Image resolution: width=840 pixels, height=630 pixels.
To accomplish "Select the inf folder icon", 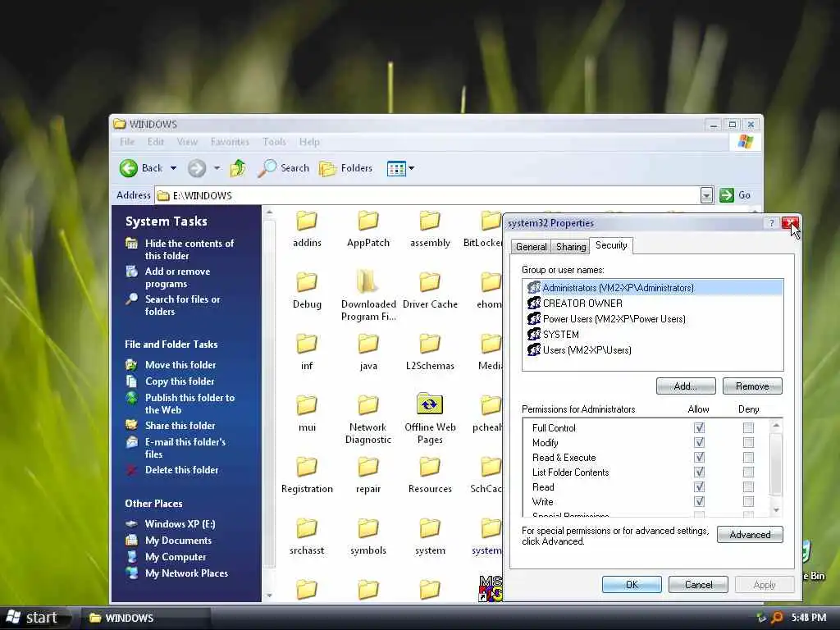I will 307,344.
